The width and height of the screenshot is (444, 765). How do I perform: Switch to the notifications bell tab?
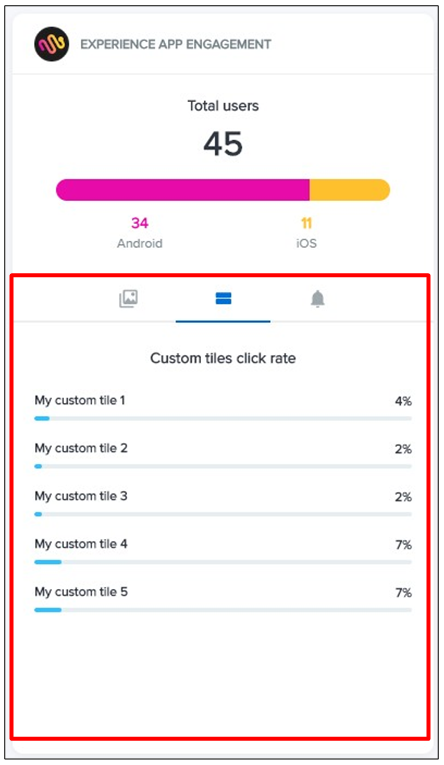[318, 299]
